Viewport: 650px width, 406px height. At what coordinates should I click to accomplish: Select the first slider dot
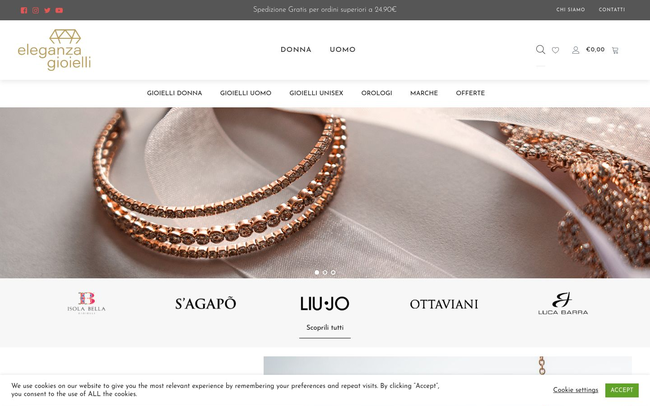pyautogui.click(x=317, y=272)
